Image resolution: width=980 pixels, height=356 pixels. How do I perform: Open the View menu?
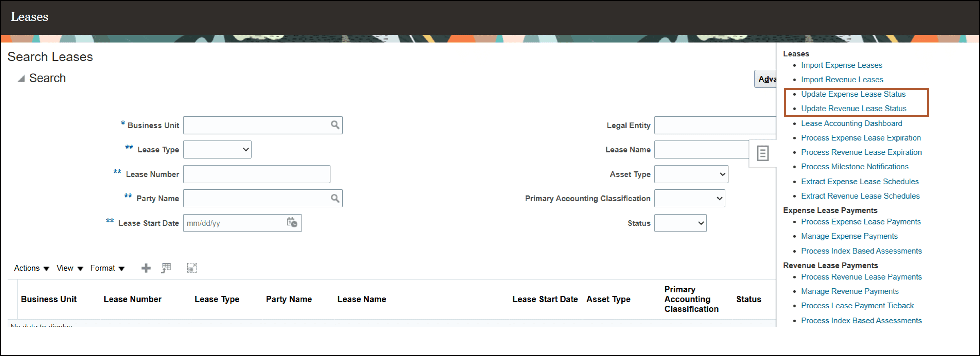click(x=69, y=268)
